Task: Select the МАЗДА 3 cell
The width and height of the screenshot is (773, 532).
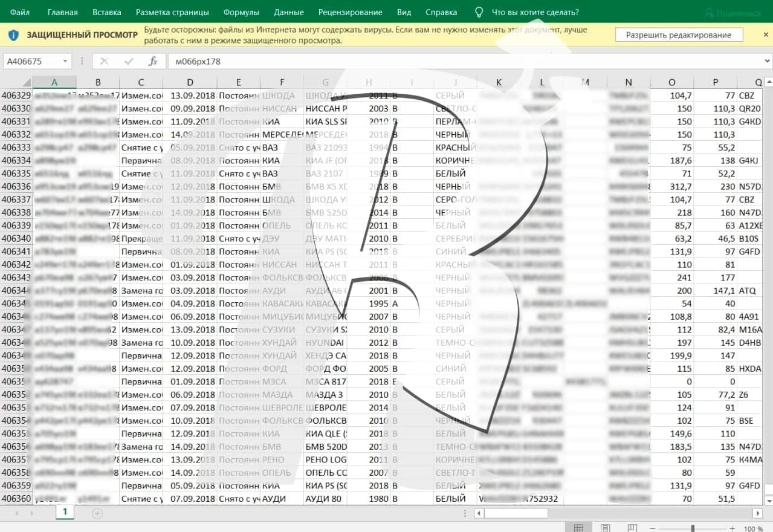Action: [x=326, y=395]
